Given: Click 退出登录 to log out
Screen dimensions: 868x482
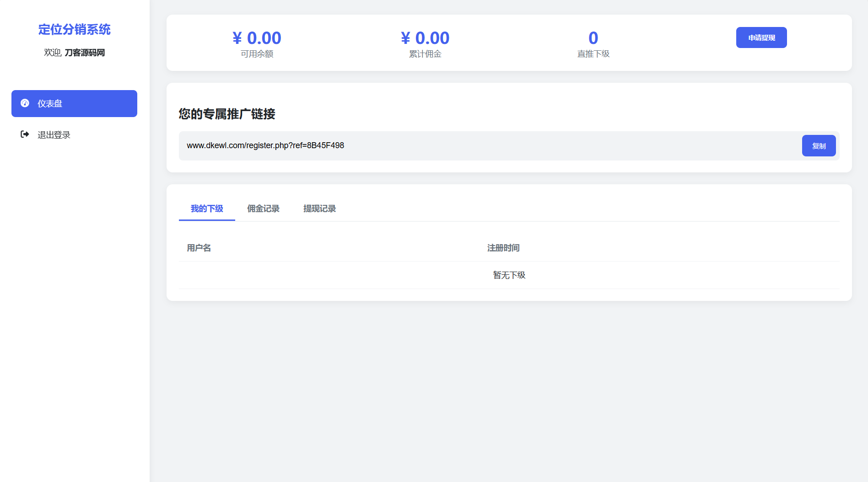Looking at the screenshot, I should 54,134.
